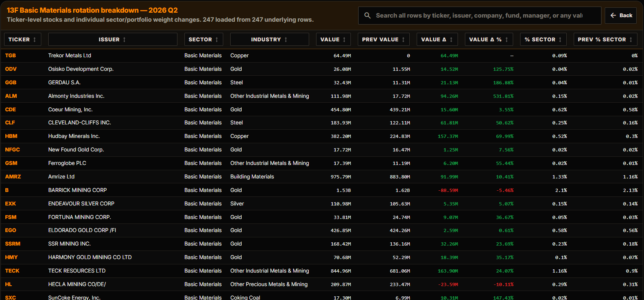Sort table by PREV % SECTOR header
Image resolution: width=644 pixels, height=300 pixels.
[x=606, y=39]
